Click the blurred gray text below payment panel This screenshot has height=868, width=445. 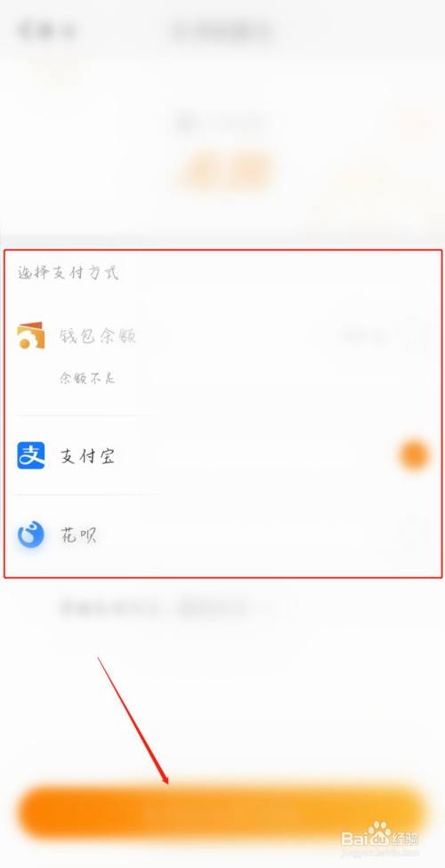pos(161,607)
